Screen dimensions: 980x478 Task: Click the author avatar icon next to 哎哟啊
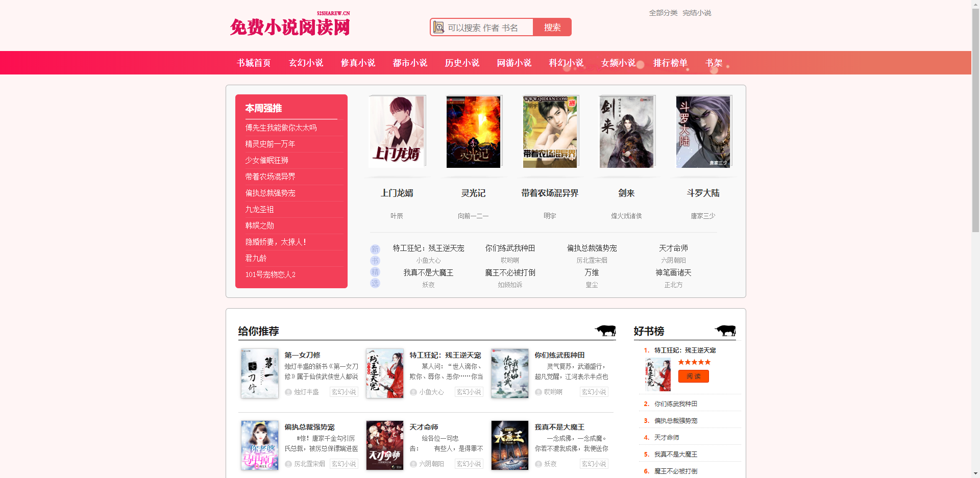(x=538, y=392)
